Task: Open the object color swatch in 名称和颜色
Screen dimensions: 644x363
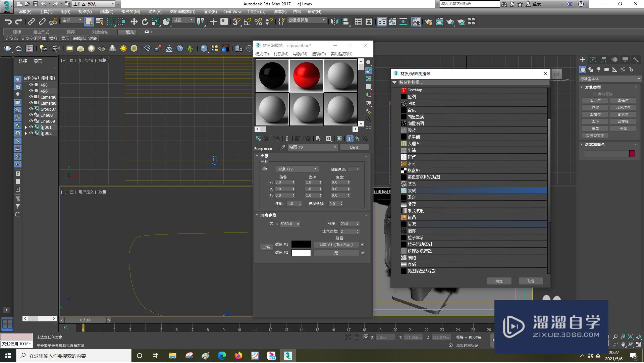Action: click(x=632, y=154)
